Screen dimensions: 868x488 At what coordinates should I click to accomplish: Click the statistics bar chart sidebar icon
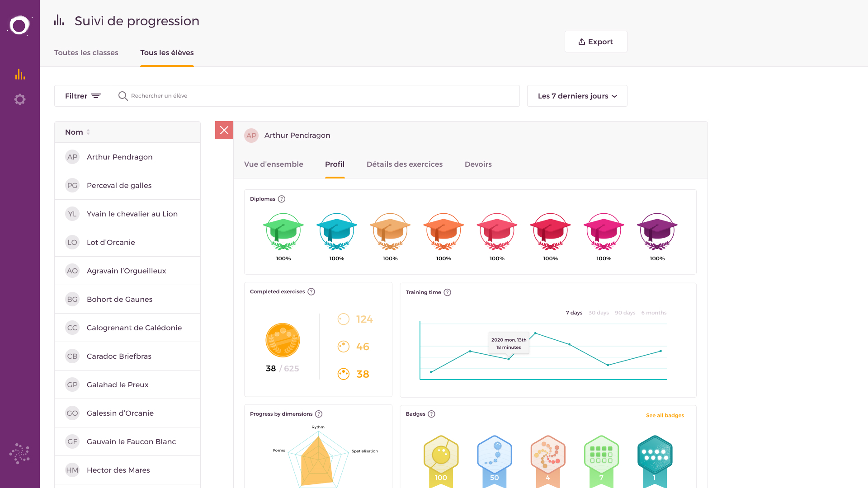coord(20,74)
